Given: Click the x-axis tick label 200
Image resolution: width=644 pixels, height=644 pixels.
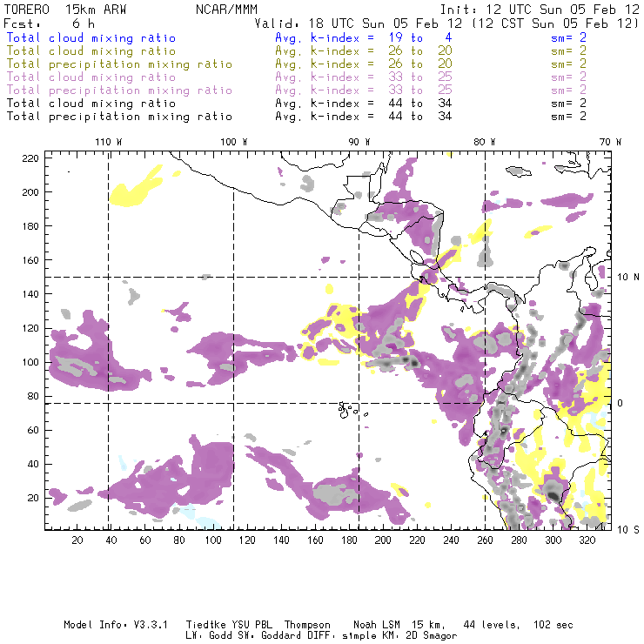Looking at the screenshot, I should [x=383, y=540].
